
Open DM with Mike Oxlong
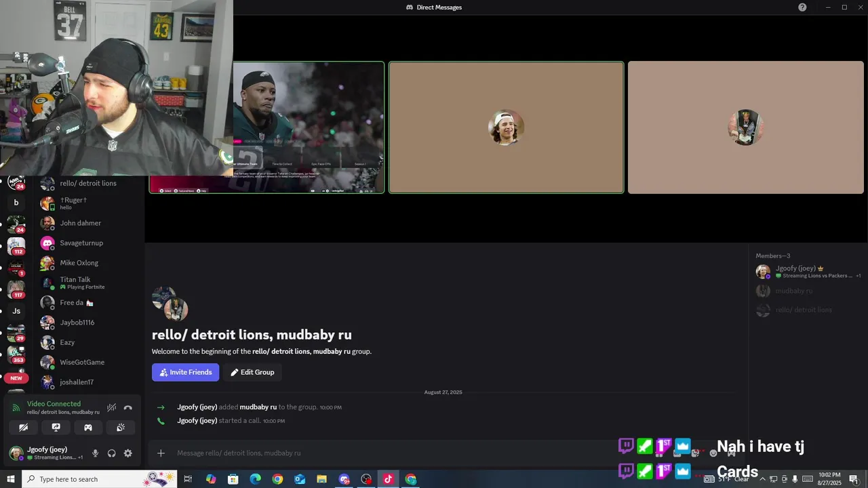coord(90,262)
